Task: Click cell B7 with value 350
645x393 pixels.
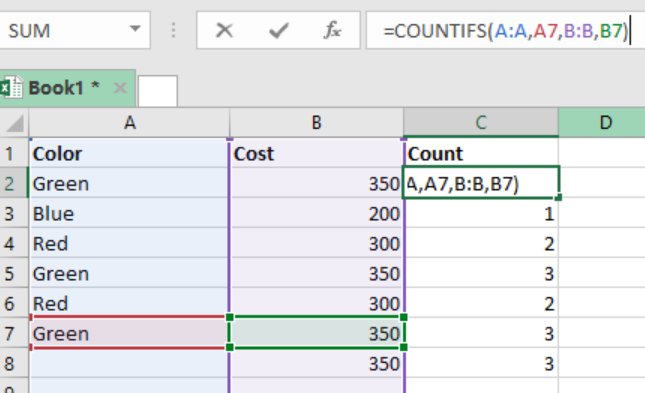Action: pos(317,333)
